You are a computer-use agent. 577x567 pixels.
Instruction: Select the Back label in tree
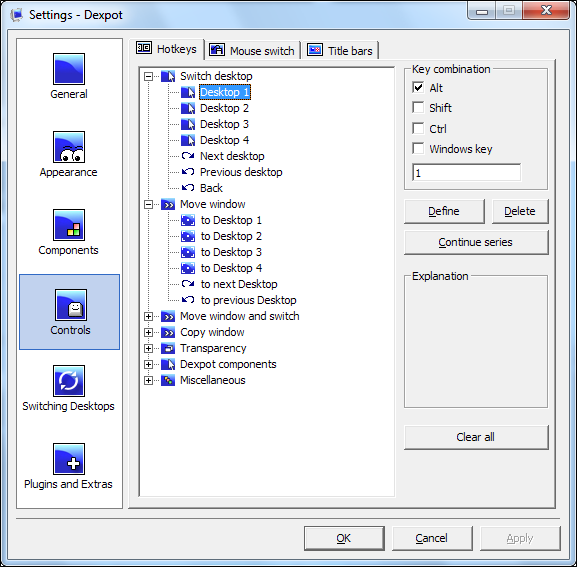coord(211,188)
